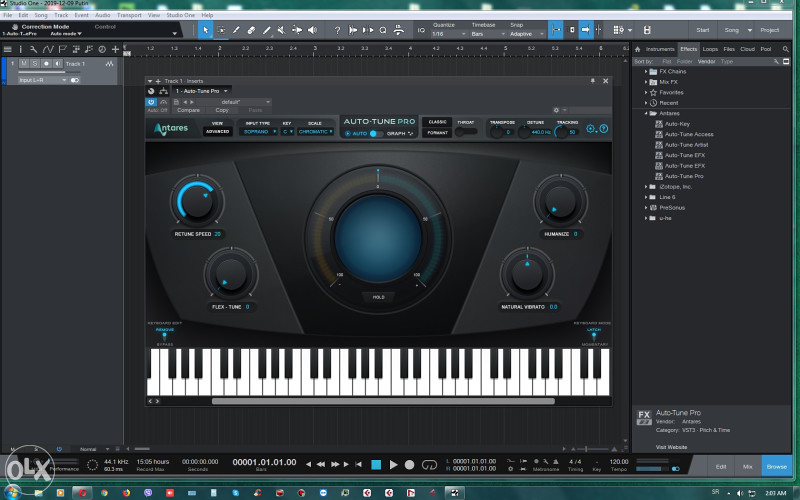
Task: Mute Track 1 with the M button
Action: coord(24,63)
